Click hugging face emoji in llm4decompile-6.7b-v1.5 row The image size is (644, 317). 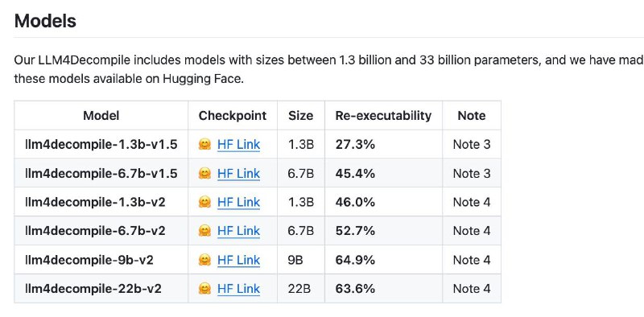coord(204,174)
